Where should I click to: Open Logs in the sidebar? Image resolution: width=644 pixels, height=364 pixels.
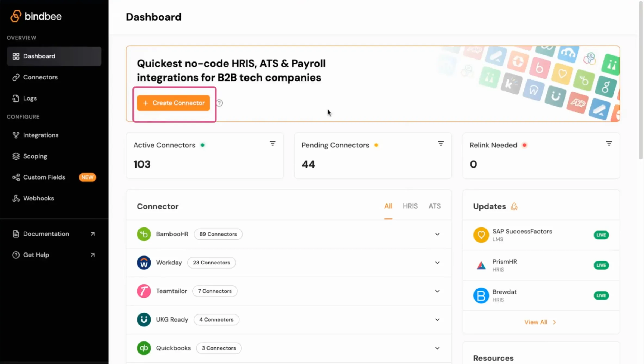click(x=54, y=98)
